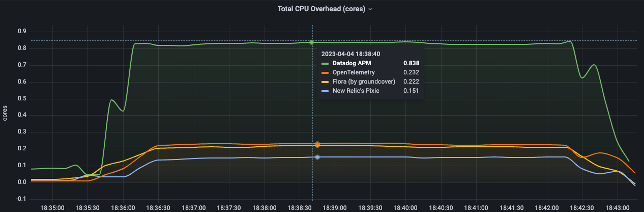Viewport: 644px width, 212px height.
Task: Click the green Datadog APM color swatch
Action: 325,64
